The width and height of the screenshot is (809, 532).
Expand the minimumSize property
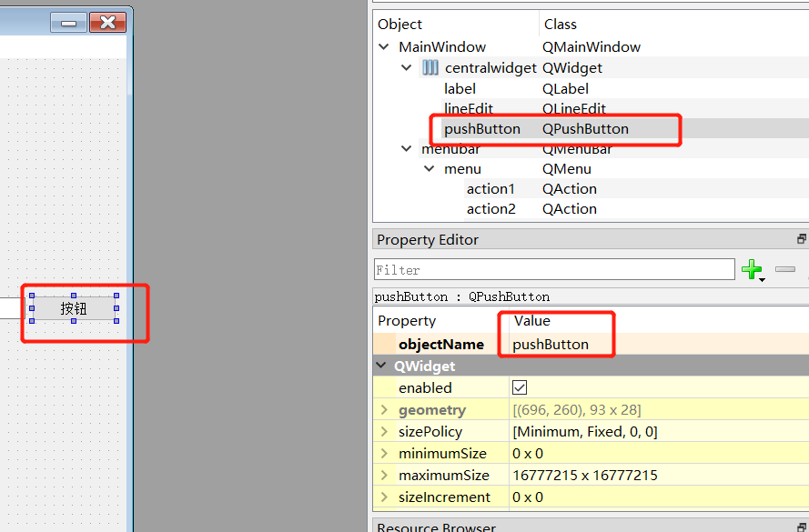(x=383, y=453)
